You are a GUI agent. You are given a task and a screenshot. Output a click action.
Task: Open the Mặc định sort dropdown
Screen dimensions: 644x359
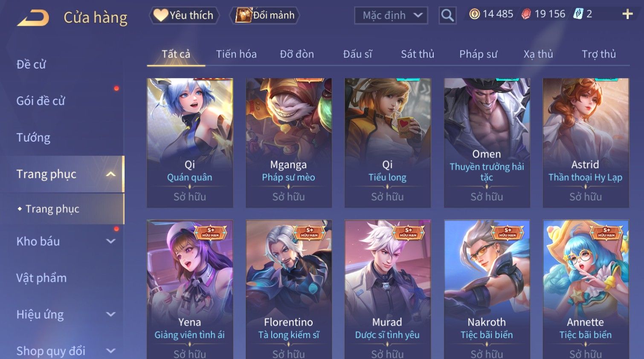coord(391,15)
